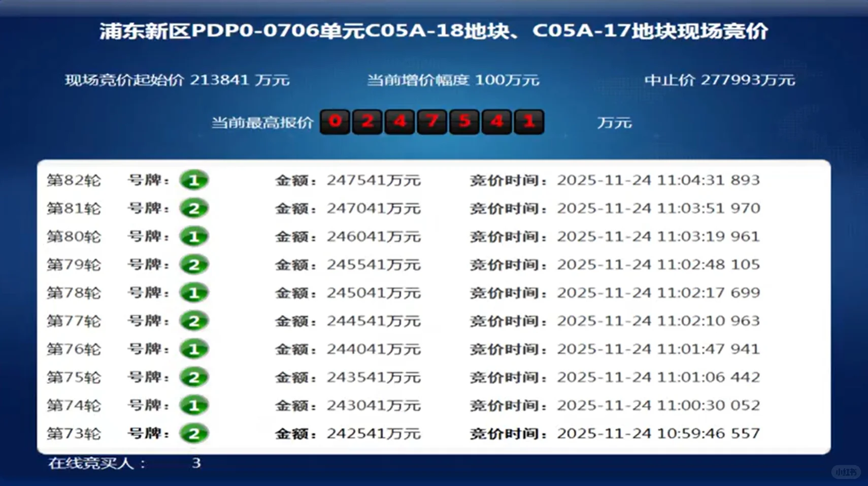Click the red digit 2 in highest bid counter
868x486 pixels.
(368, 122)
